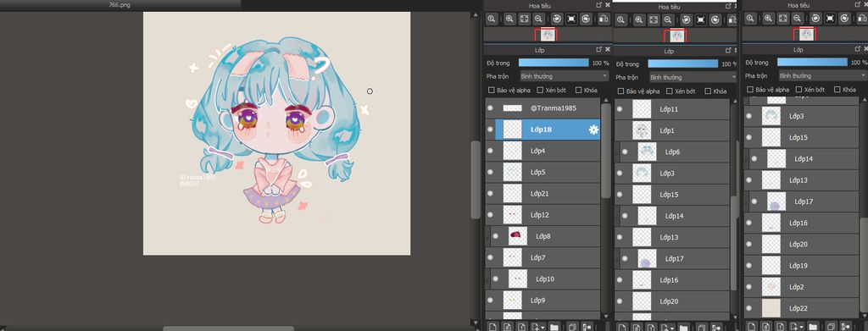Zoom out using the left navigator panel

tap(538, 19)
